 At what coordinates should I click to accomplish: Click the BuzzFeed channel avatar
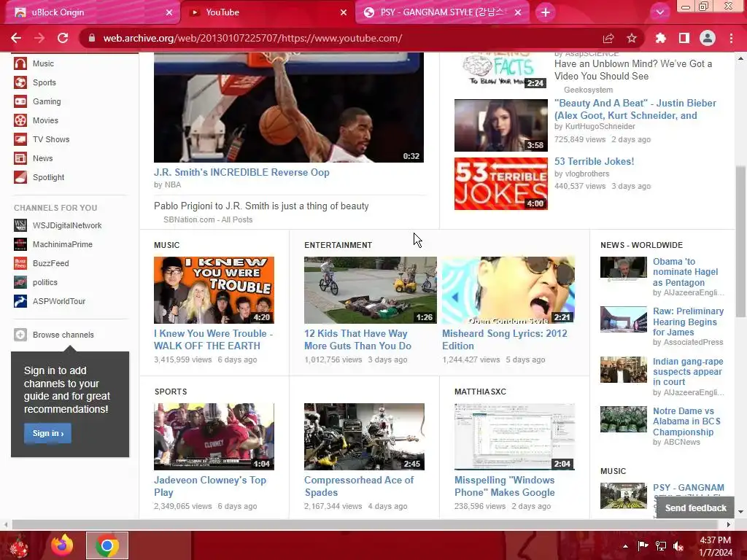pos(20,263)
